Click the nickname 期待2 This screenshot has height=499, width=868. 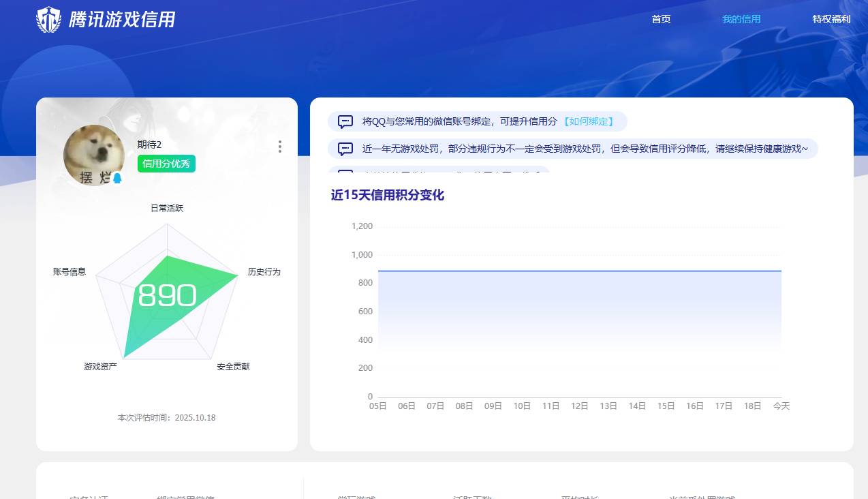click(x=148, y=145)
